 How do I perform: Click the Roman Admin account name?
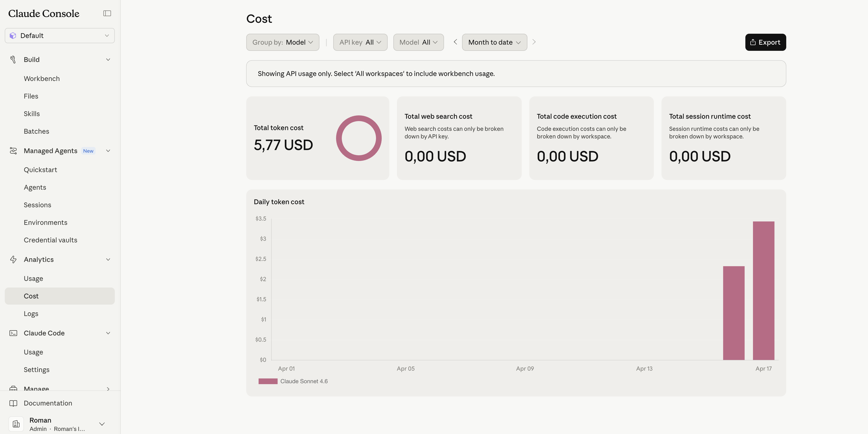(40, 420)
